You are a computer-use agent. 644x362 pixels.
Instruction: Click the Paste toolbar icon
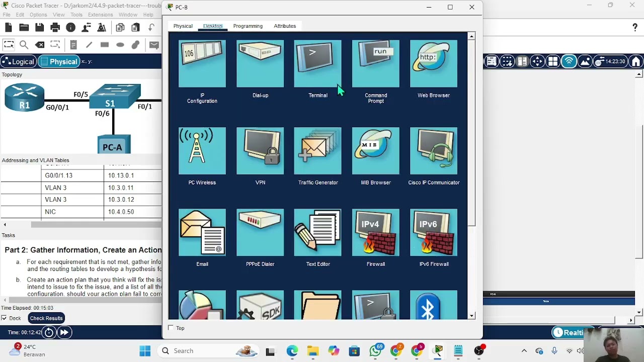[135, 28]
